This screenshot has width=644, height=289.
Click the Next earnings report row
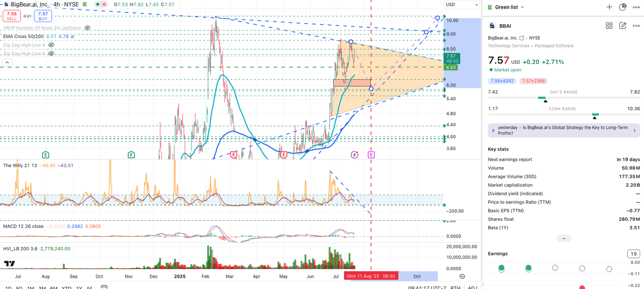(563, 160)
